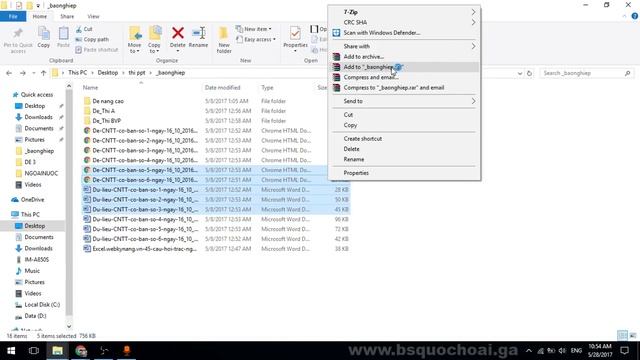Choose Create shortcut in context menu

[404, 139]
